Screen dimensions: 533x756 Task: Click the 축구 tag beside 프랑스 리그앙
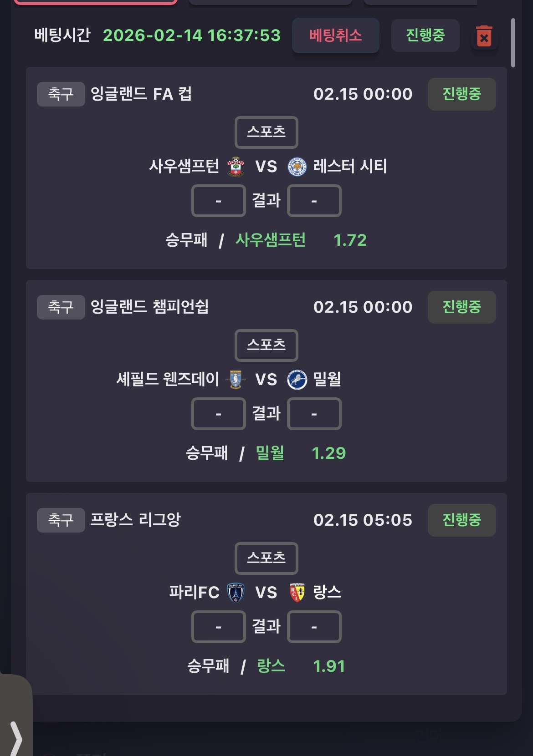pos(61,520)
